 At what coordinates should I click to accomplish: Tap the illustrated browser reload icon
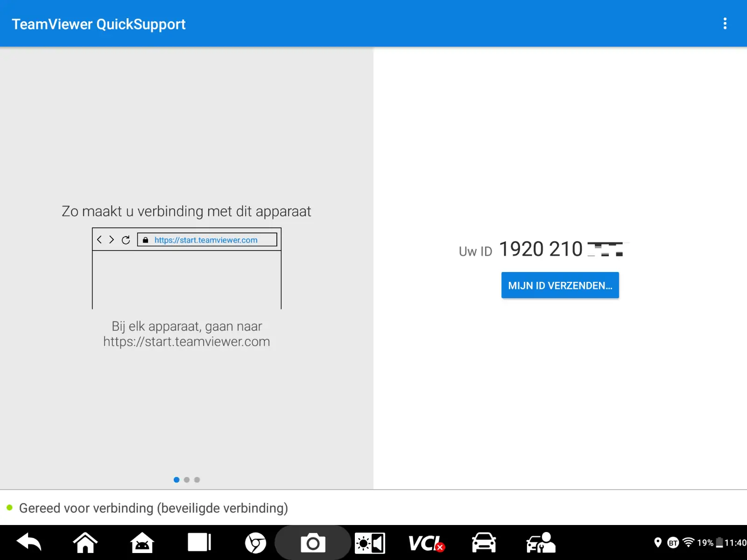pos(126,240)
